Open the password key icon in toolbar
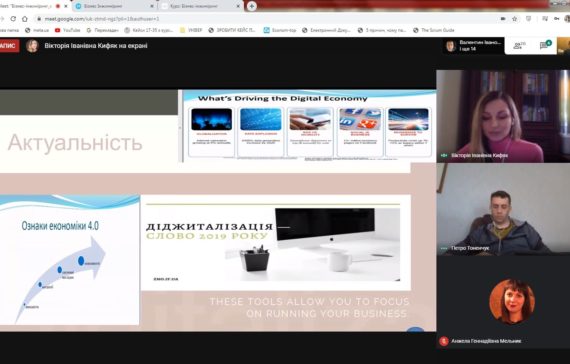This screenshot has width=570, height=364. coord(557,19)
